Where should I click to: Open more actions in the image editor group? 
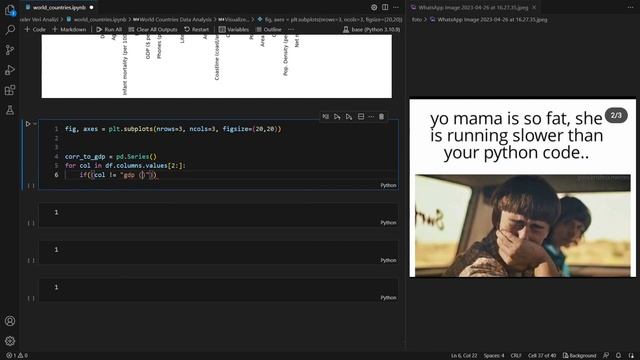point(631,7)
